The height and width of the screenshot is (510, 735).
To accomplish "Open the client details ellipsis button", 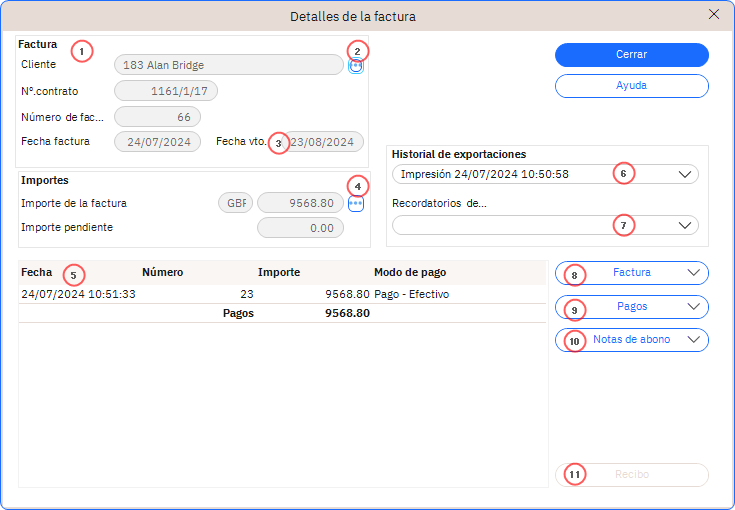I will click(356, 66).
